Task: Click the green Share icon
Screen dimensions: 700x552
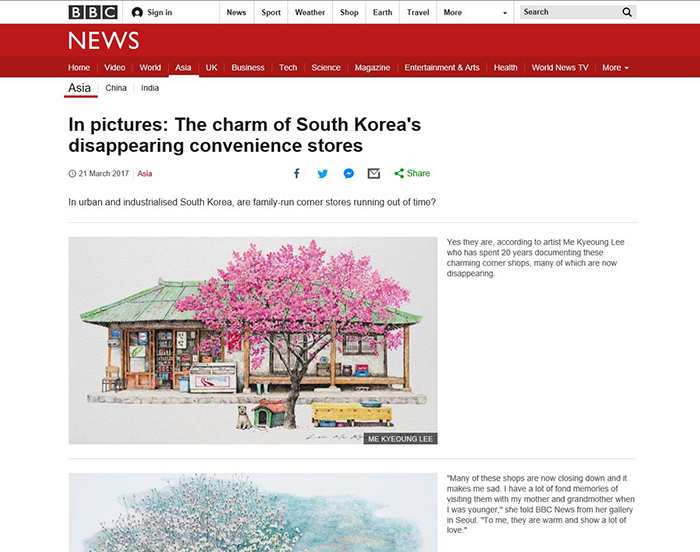Action: [x=399, y=173]
